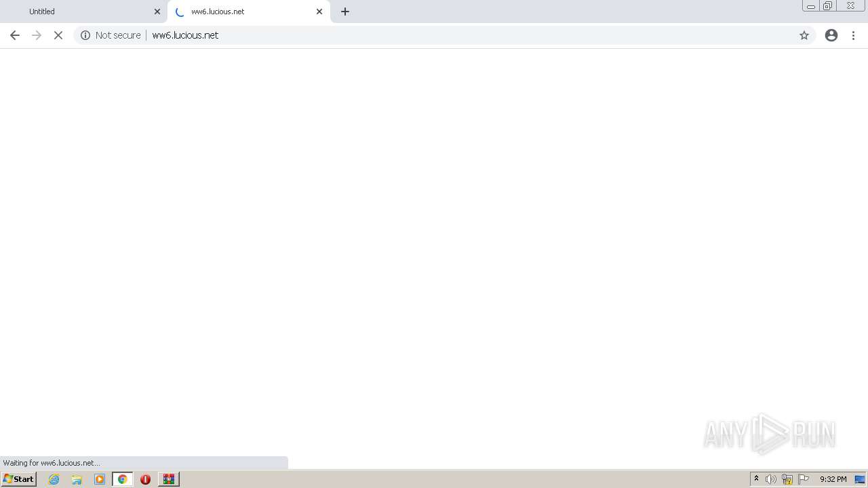Minimize the Chrome window

point(811,6)
